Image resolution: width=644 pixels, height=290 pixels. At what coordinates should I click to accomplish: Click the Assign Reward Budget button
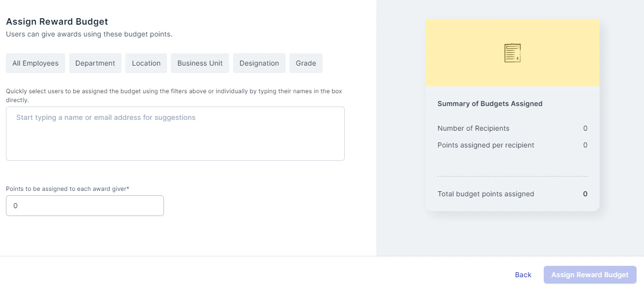(x=590, y=275)
